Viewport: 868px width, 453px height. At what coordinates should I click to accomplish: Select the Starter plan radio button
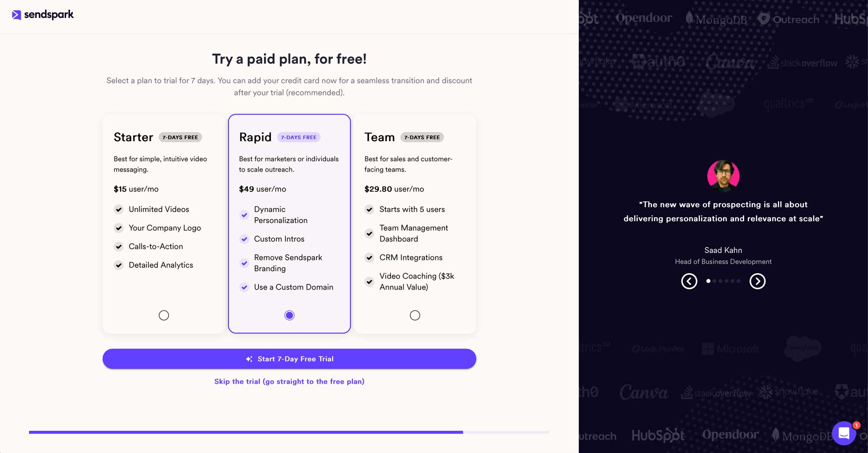pos(164,315)
